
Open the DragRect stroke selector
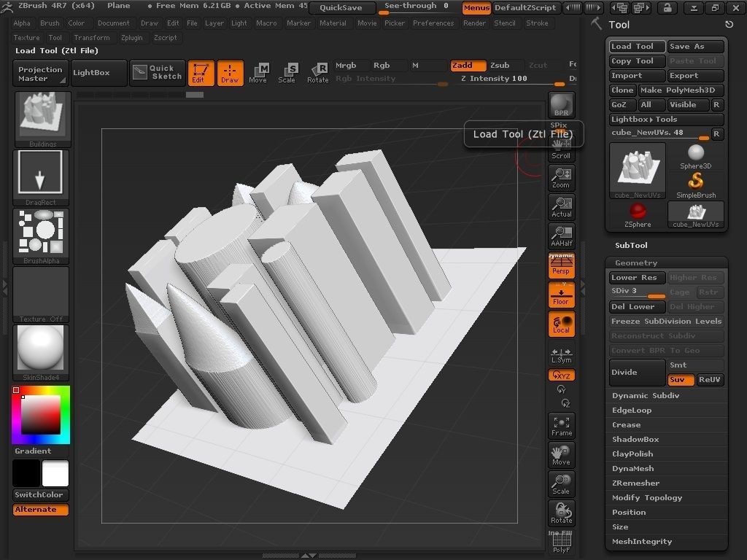[41, 178]
